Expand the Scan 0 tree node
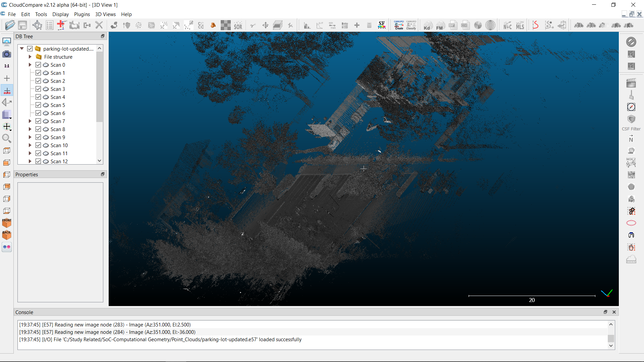The width and height of the screenshot is (644, 362). click(x=30, y=65)
